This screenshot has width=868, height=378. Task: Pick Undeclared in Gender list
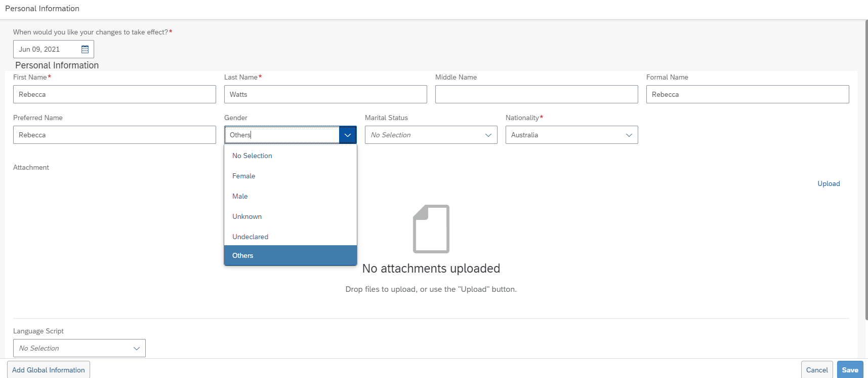pos(291,237)
